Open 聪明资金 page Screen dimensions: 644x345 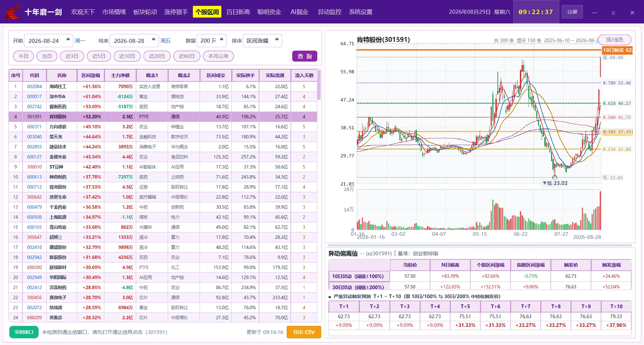269,12
